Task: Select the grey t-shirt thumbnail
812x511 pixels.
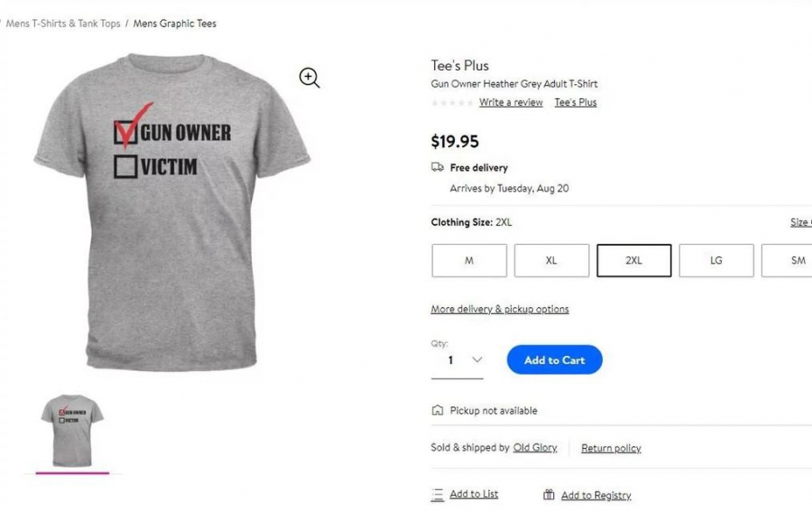Action: click(72, 430)
